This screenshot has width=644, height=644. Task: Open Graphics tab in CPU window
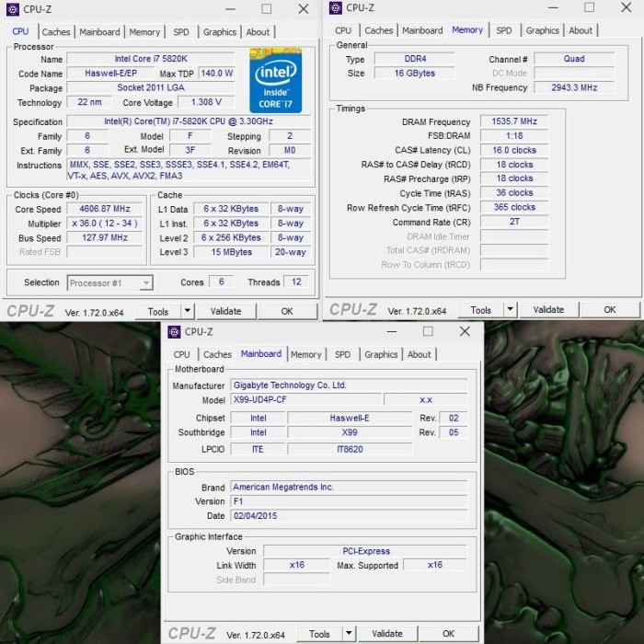tap(220, 32)
